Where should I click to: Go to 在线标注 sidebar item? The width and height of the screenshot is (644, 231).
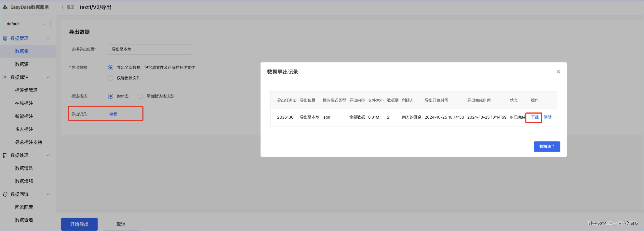coord(24,103)
